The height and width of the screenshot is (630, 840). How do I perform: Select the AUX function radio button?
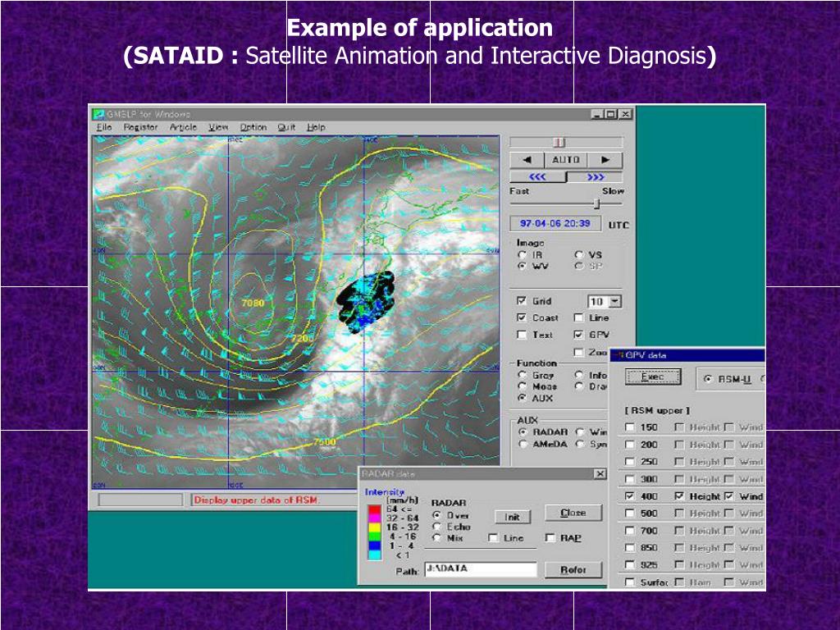click(523, 398)
